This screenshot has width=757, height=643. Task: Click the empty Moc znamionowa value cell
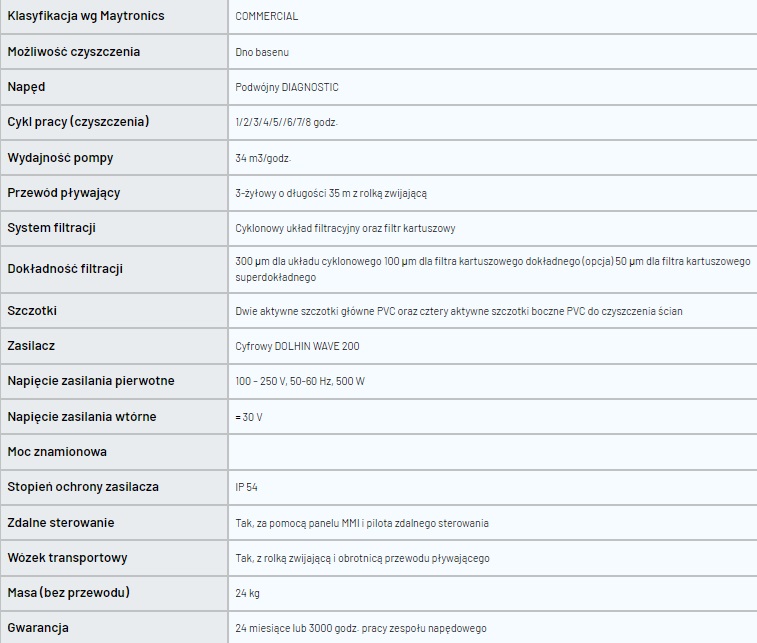pos(492,452)
